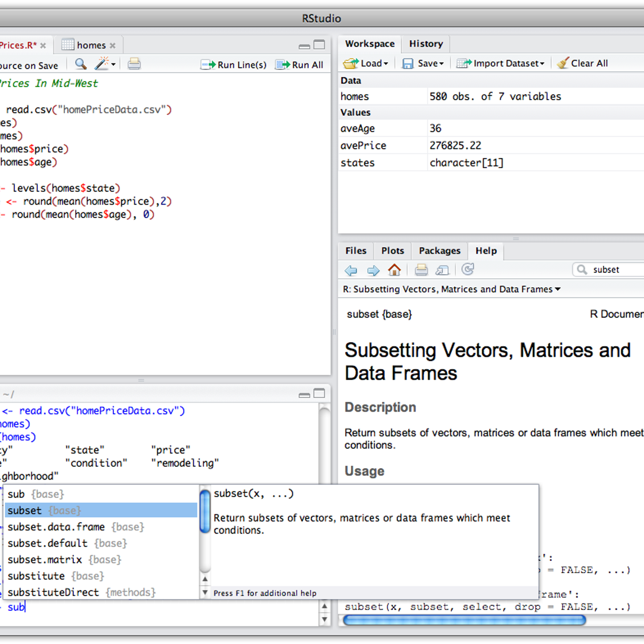Click the find magnifier icon in editor toolbar
The height and width of the screenshot is (644, 644).
(81, 64)
